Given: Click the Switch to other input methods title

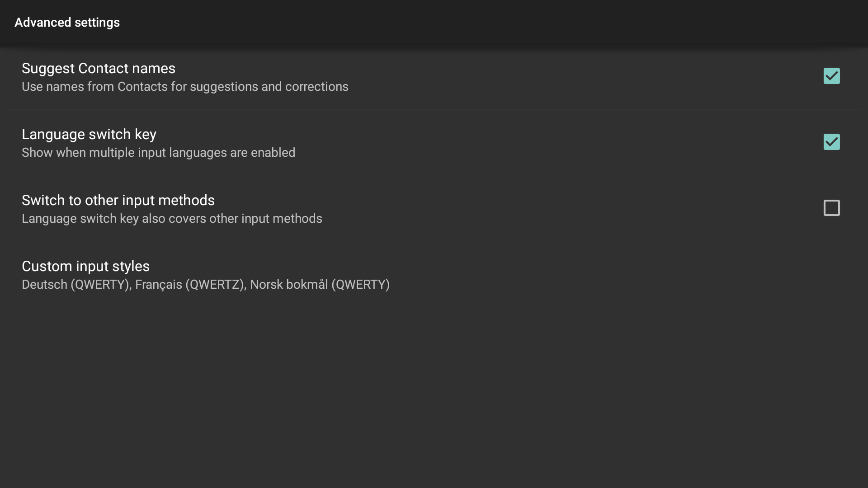Looking at the screenshot, I should (118, 200).
